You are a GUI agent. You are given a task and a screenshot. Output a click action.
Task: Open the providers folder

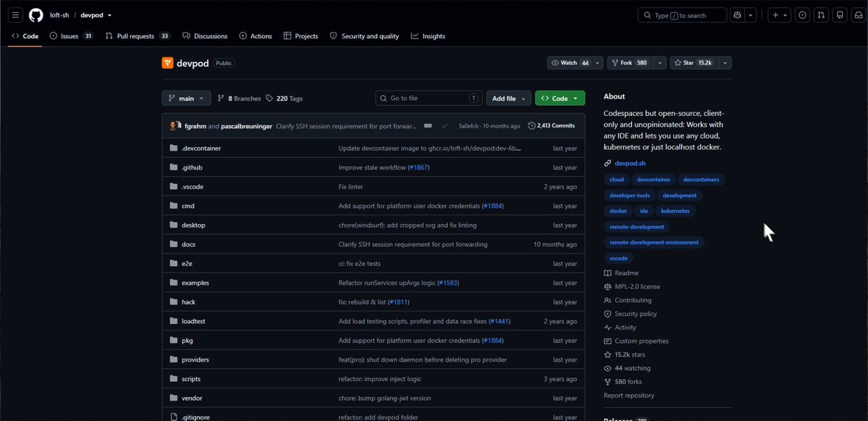(195, 359)
